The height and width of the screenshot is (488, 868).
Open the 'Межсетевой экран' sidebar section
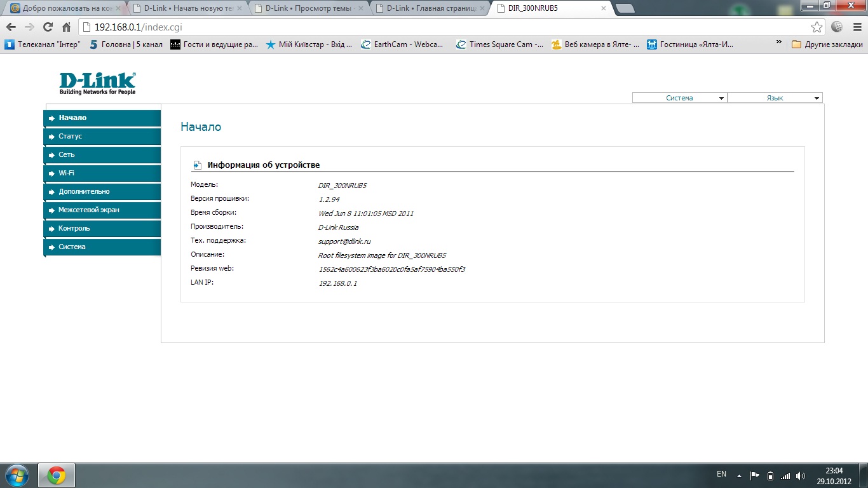click(102, 210)
